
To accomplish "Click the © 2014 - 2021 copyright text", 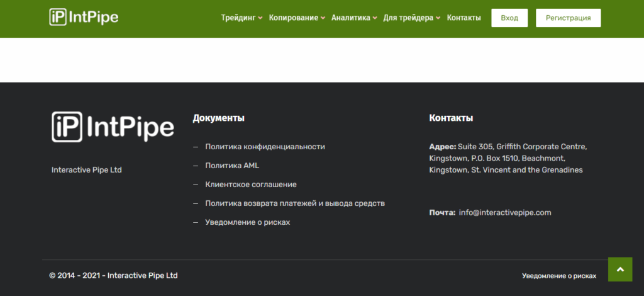I will point(113,275).
